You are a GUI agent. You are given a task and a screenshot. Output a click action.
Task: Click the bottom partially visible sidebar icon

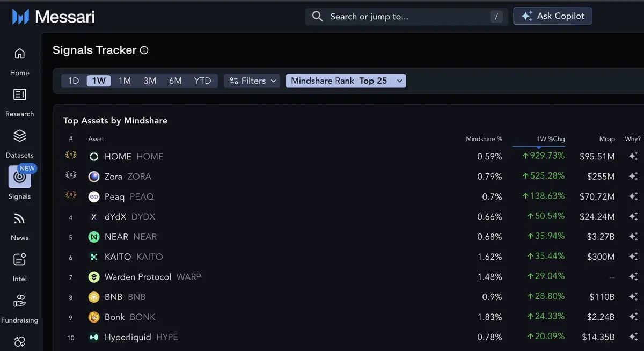coord(19,341)
